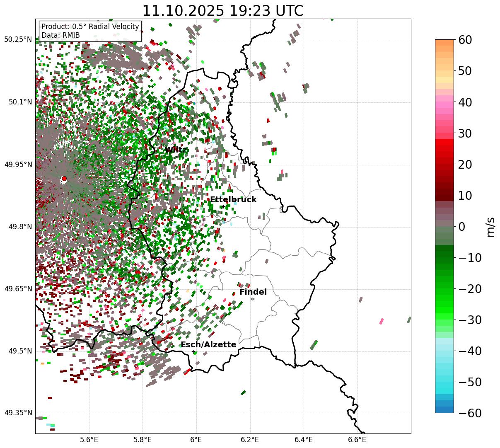Image resolution: width=500 pixels, height=448 pixels.
Task: Click the 49.95°N latitude label
Action: click(x=18, y=165)
